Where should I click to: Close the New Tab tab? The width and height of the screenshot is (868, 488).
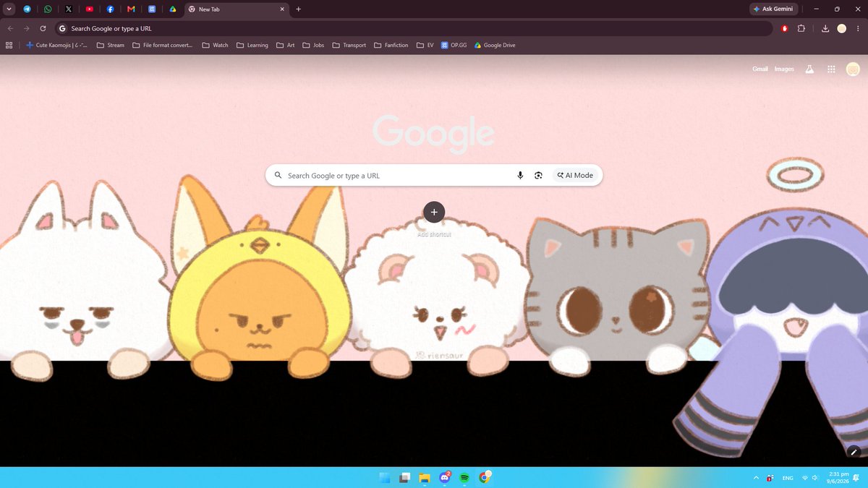pyautogui.click(x=281, y=9)
